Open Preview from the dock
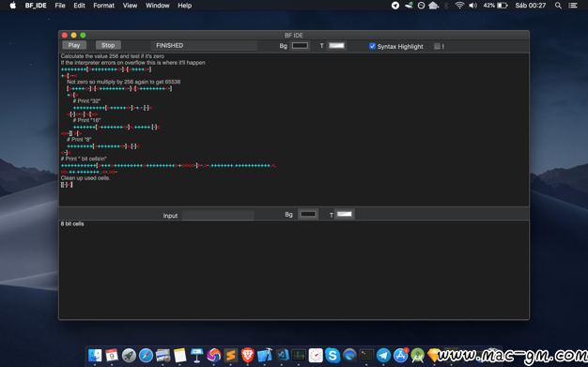The height and width of the screenshot is (367, 588). coord(162,355)
